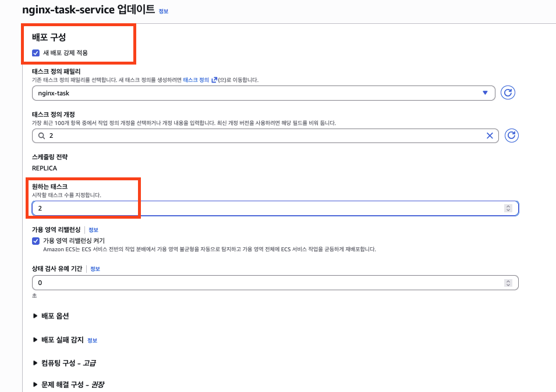Open the 정보 link beside 상태 검사 유예 기간
The width and height of the screenshot is (556, 392).
coord(95,269)
